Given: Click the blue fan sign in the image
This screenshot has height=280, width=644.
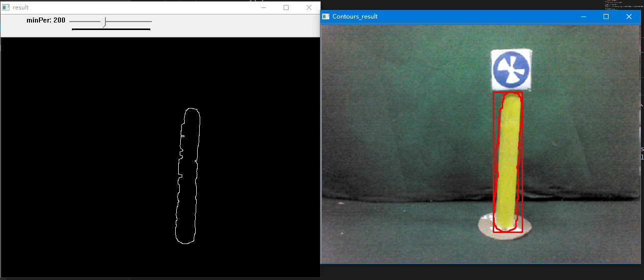Looking at the screenshot, I should [510, 69].
